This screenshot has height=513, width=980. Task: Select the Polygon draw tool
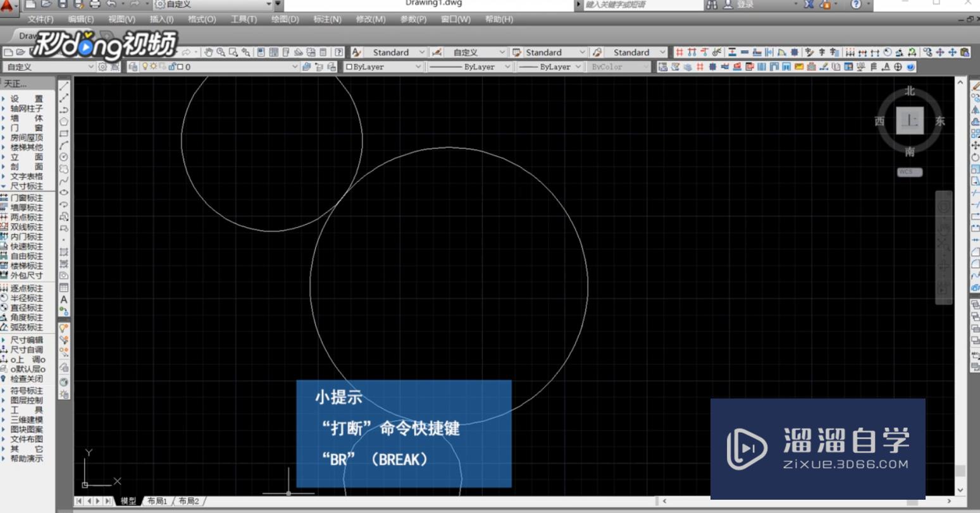point(64,121)
